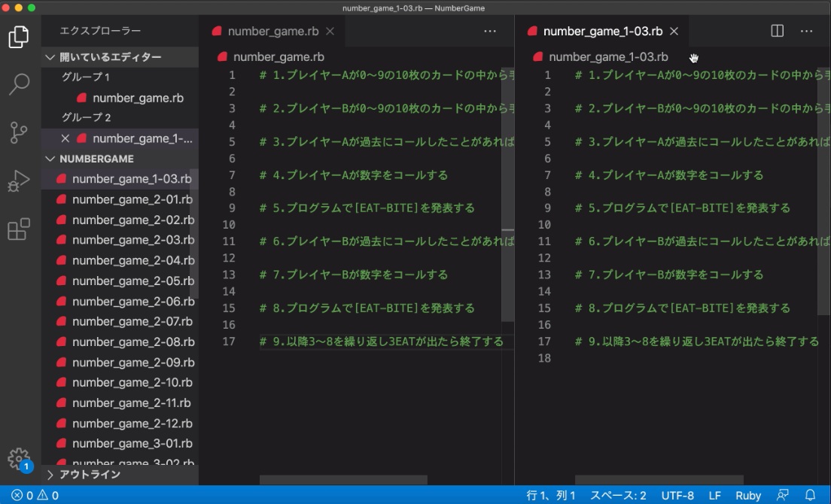Change the Ruby language mode
The image size is (831, 504).
[748, 496]
